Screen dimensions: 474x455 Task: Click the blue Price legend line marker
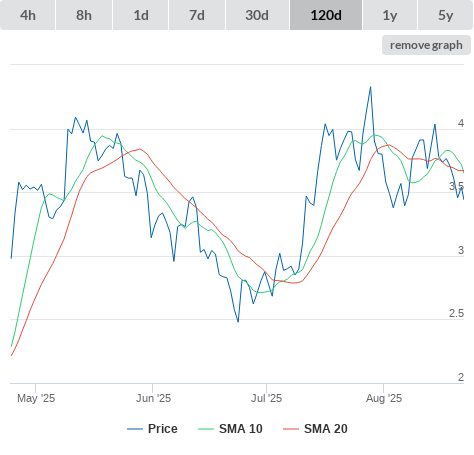(x=135, y=429)
